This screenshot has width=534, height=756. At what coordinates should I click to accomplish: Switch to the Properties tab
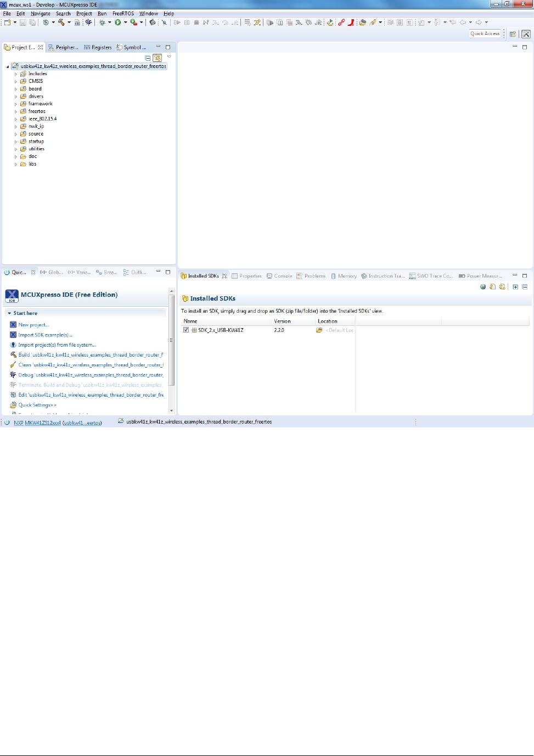(x=246, y=276)
